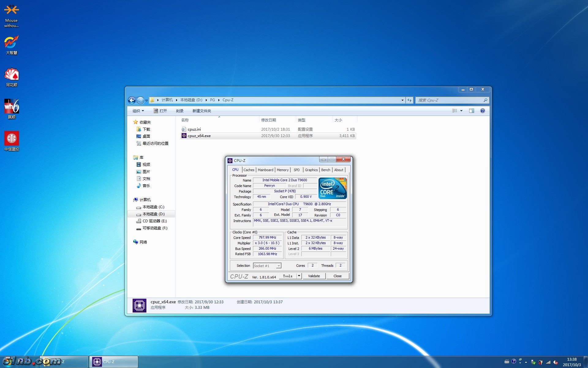Open CD 驱动器 (E:) in navigation pane
588x368 pixels.
[155, 221]
